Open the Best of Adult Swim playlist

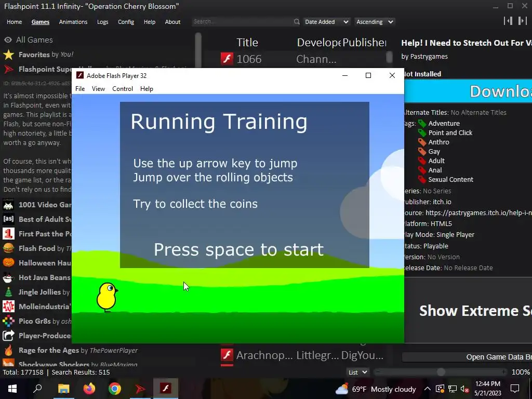37,219
